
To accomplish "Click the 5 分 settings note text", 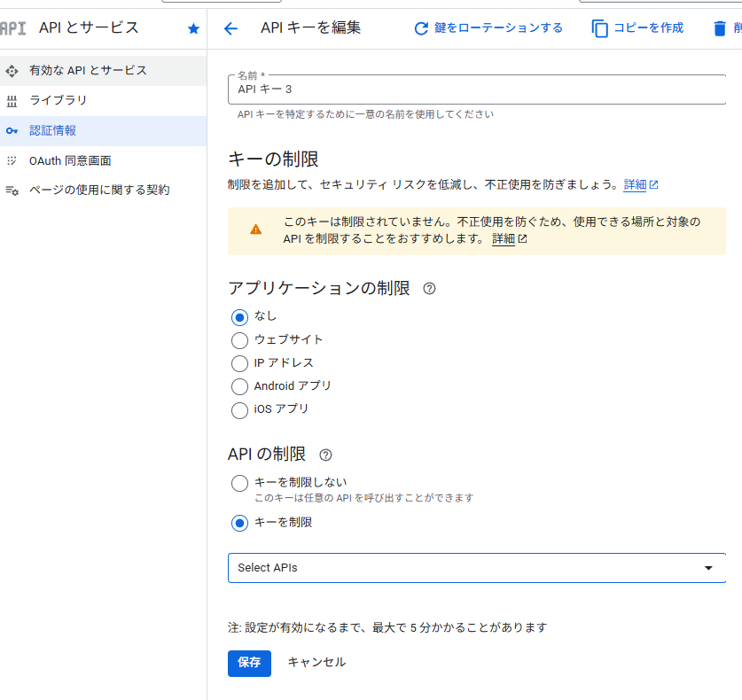I will (387, 627).
